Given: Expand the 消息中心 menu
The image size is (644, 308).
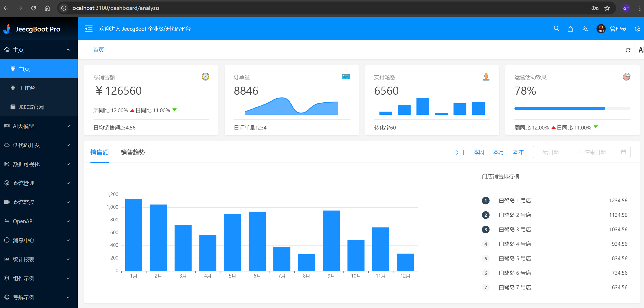Looking at the screenshot, I should (x=39, y=240).
